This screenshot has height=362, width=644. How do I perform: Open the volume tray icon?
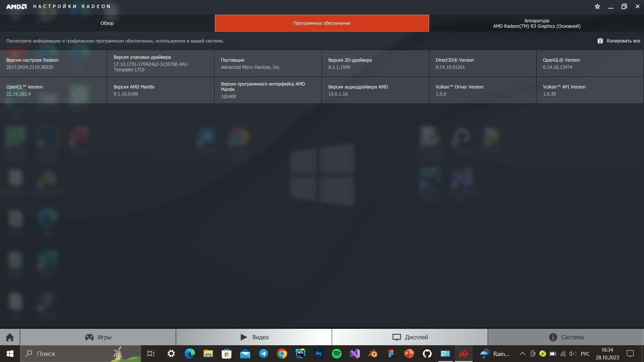(573, 354)
